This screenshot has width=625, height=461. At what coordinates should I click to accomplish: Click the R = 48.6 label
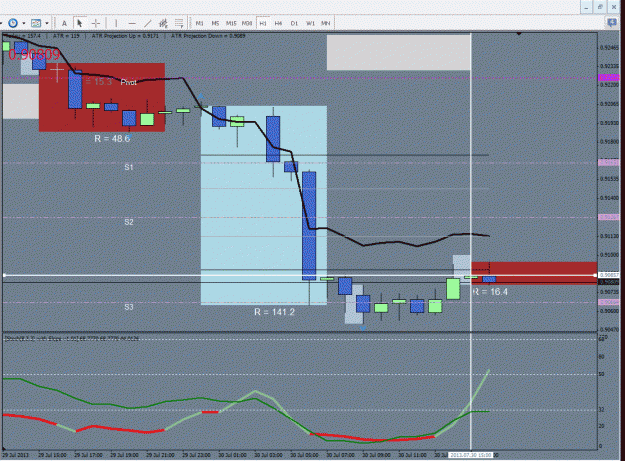(x=112, y=139)
